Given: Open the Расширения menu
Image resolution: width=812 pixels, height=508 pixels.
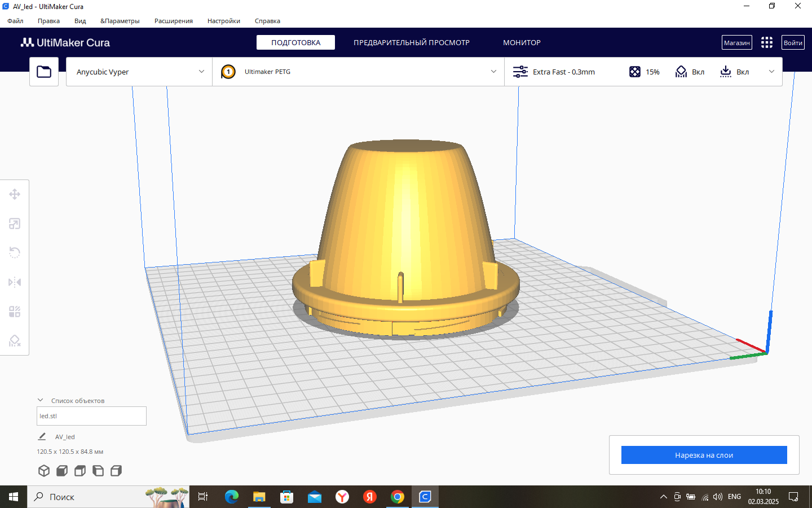Looking at the screenshot, I should click(173, 21).
